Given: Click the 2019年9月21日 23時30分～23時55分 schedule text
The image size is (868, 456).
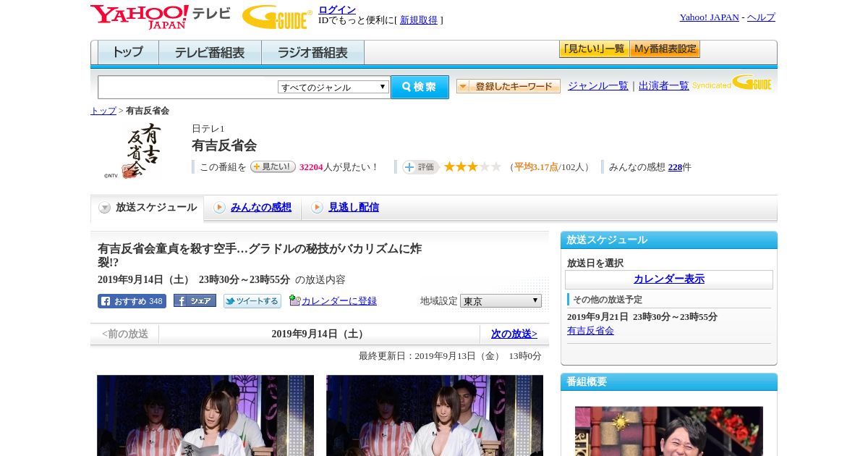Looking at the screenshot, I should click(642, 316).
